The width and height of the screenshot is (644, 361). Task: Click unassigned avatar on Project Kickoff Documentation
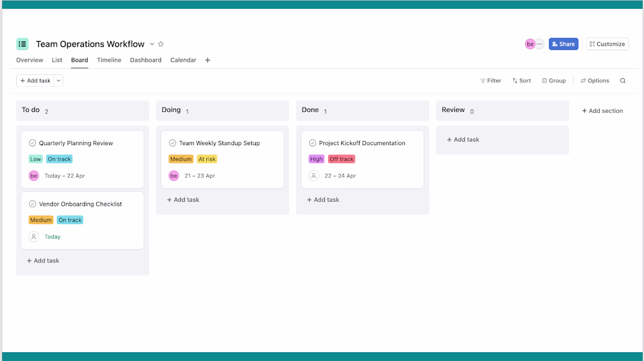[314, 176]
